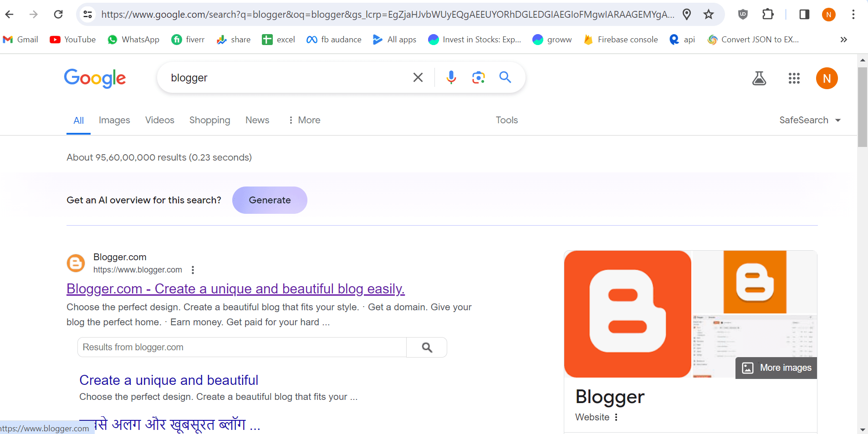Open the Create a unique and beautiful sitelink
868x434 pixels.
[x=168, y=380]
